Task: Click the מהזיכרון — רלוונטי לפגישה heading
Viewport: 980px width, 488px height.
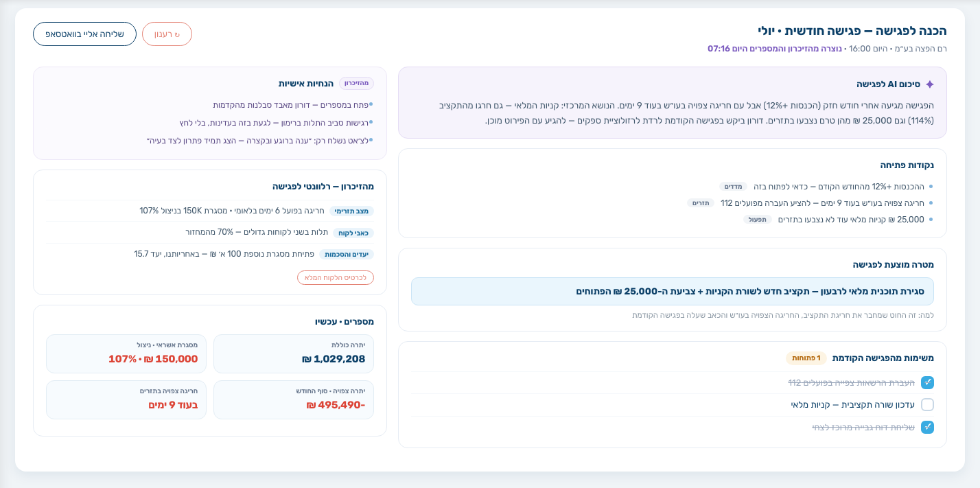Action: pyautogui.click(x=323, y=187)
